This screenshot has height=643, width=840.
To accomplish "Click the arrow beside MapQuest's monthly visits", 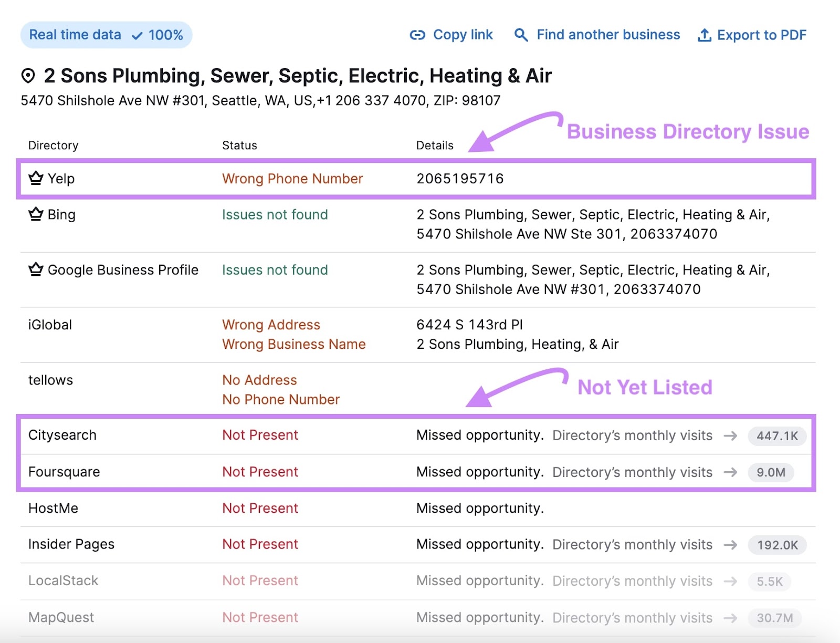I will (x=730, y=618).
